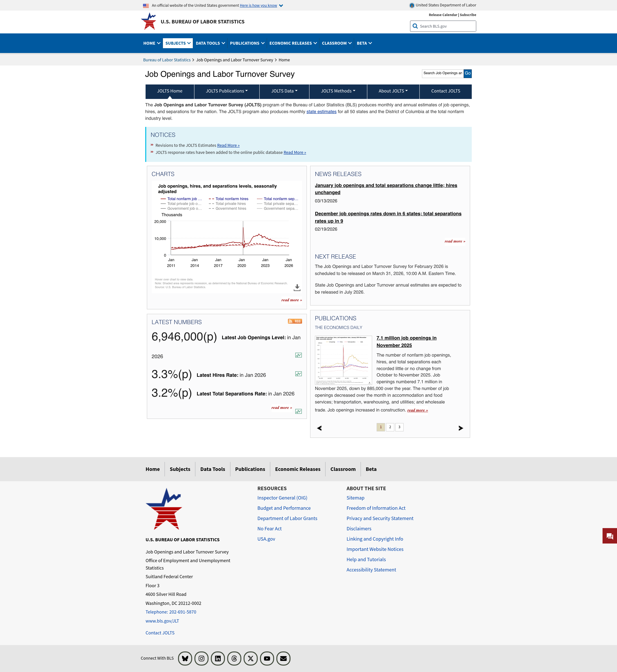Image resolution: width=617 pixels, height=672 pixels.
Task: Open BLS LinkedIn icon
Action: tap(218, 658)
